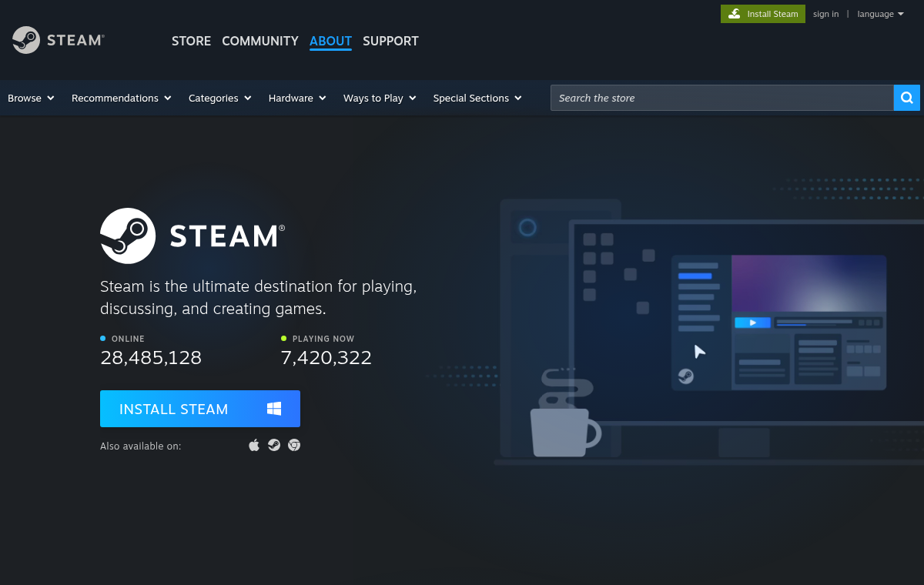This screenshot has width=924, height=585.
Task: Click the large Steam logo above the tagline
Action: (x=192, y=236)
